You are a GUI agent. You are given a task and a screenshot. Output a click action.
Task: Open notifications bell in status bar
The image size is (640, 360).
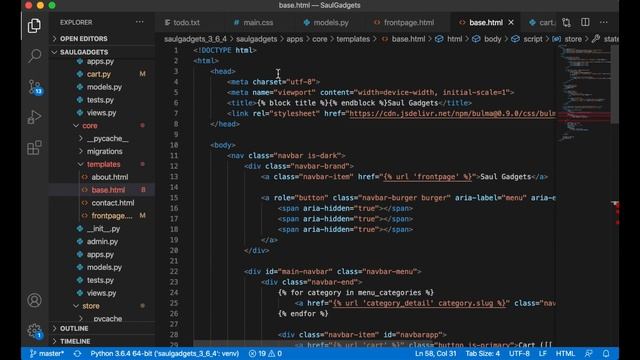(x=606, y=353)
